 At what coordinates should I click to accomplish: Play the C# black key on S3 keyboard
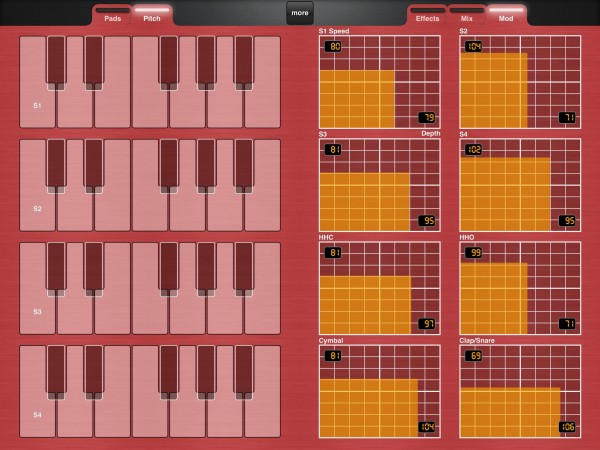[x=56, y=267]
